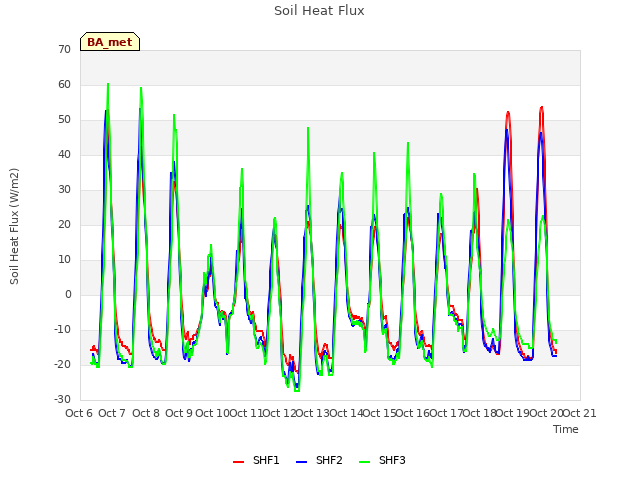This screenshot has height=480, width=640.
Task: Click the -30 value on the y-axis
Action: [63, 400]
